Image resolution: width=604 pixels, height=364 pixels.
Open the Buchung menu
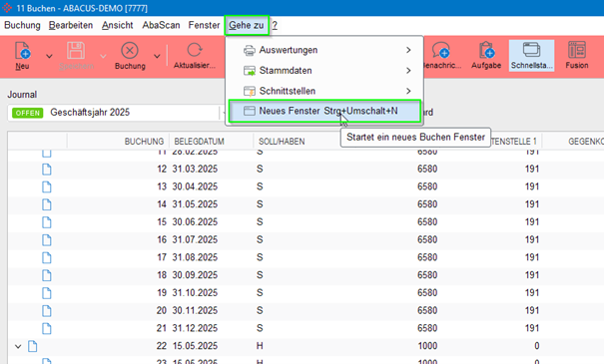click(x=22, y=25)
